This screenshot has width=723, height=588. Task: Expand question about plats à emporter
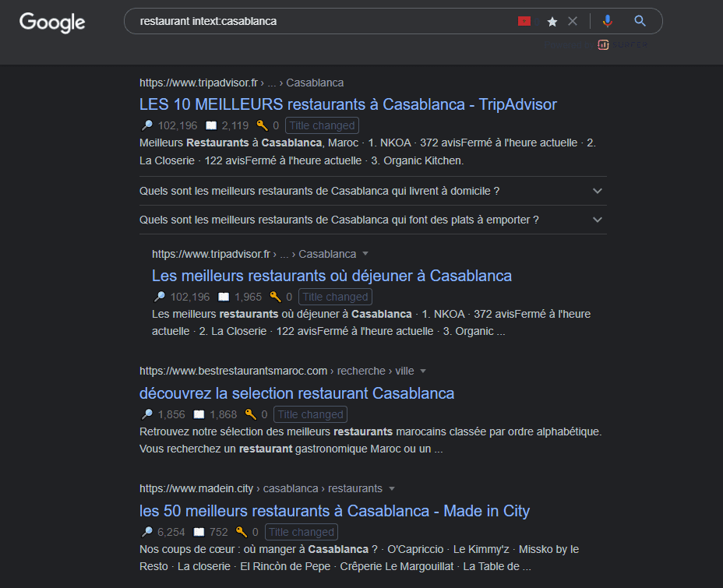598,220
